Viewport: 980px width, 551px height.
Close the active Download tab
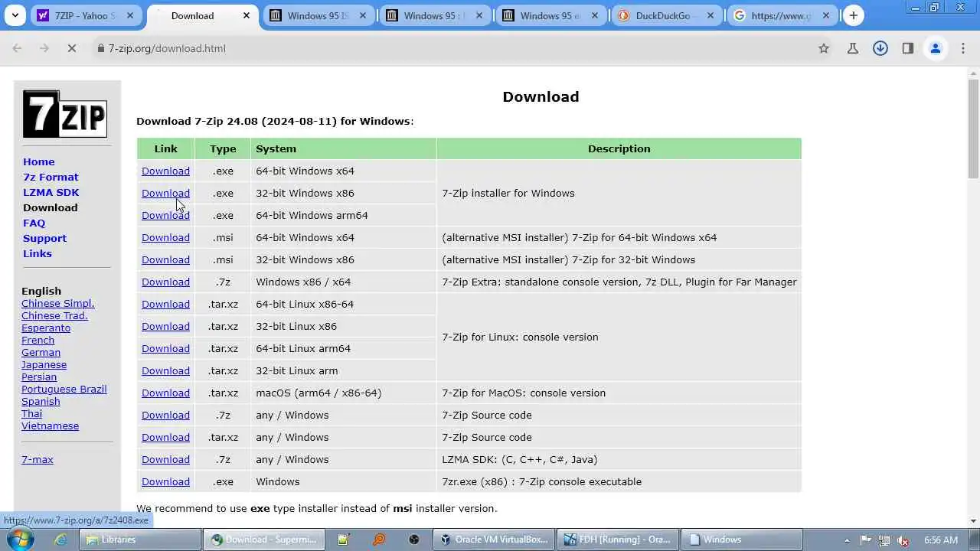click(x=247, y=15)
